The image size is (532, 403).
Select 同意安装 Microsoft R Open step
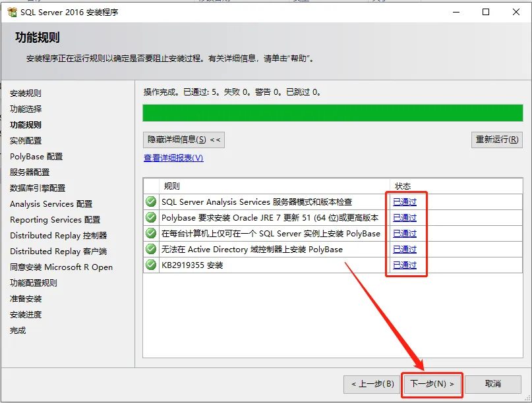[61, 267]
